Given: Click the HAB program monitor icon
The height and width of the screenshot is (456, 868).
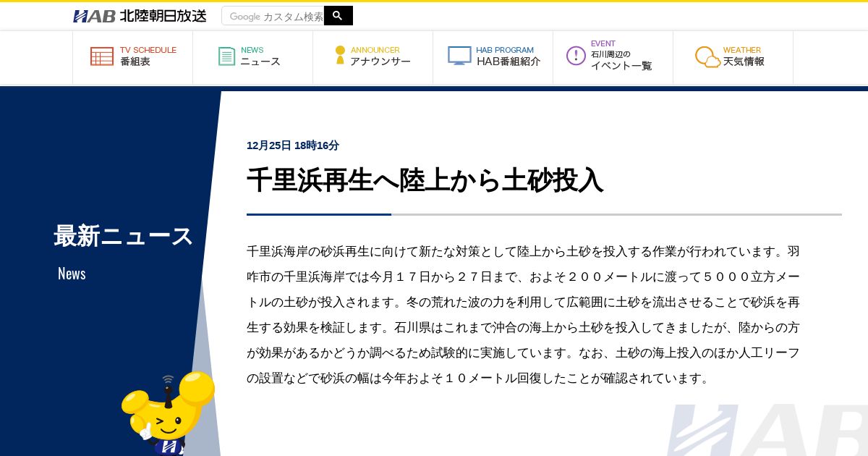Looking at the screenshot, I should pos(459,56).
